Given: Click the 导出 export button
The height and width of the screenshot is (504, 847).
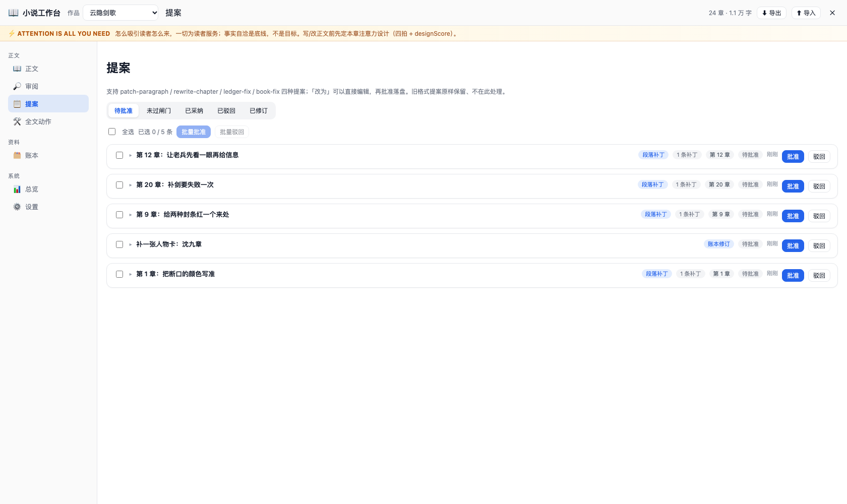Looking at the screenshot, I should pos(771,13).
